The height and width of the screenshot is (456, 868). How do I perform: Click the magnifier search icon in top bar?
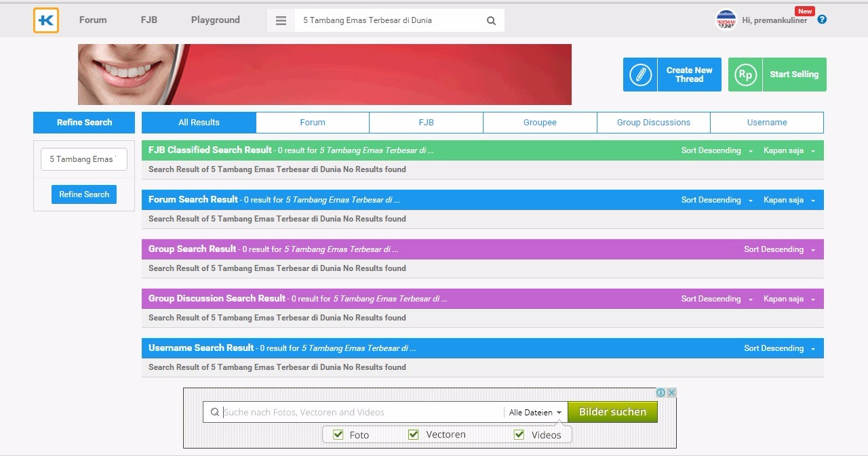[x=491, y=21]
